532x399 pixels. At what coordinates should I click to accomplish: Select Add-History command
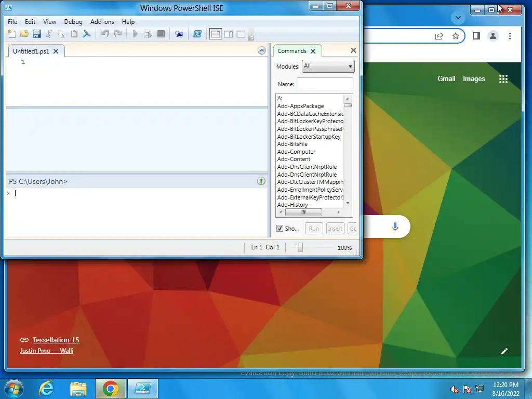tap(292, 205)
